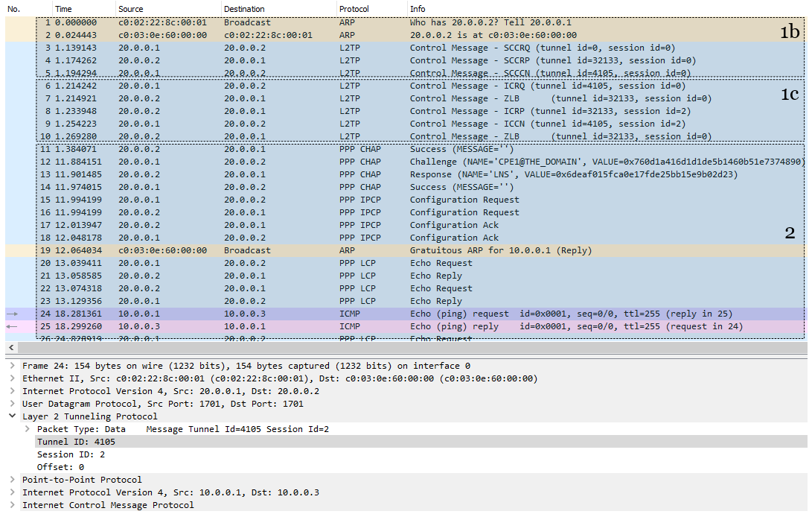Expand the Point-to-Point Protocol node
The width and height of the screenshot is (812, 514).
[12, 479]
